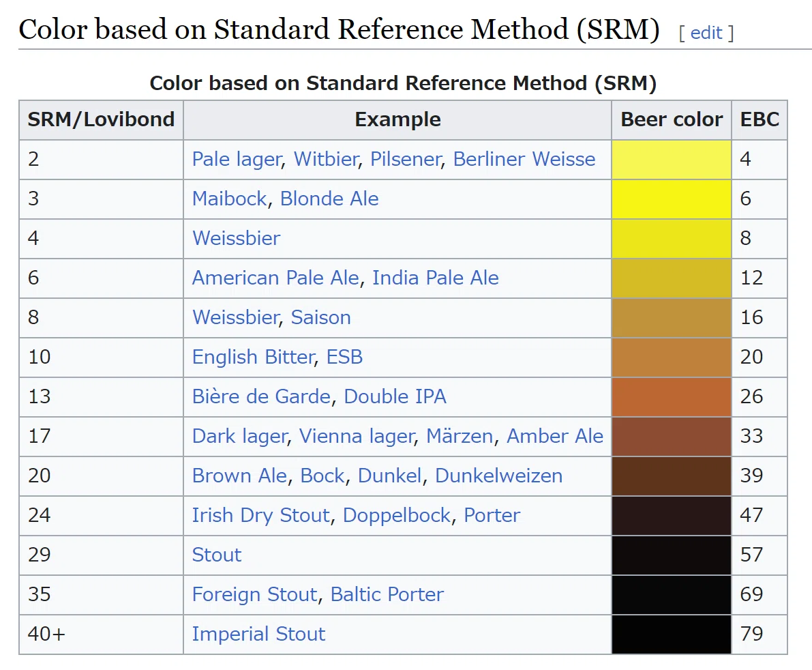The image size is (812, 670).
Task: Click the Irish Dry Stout link
Action: 261,516
